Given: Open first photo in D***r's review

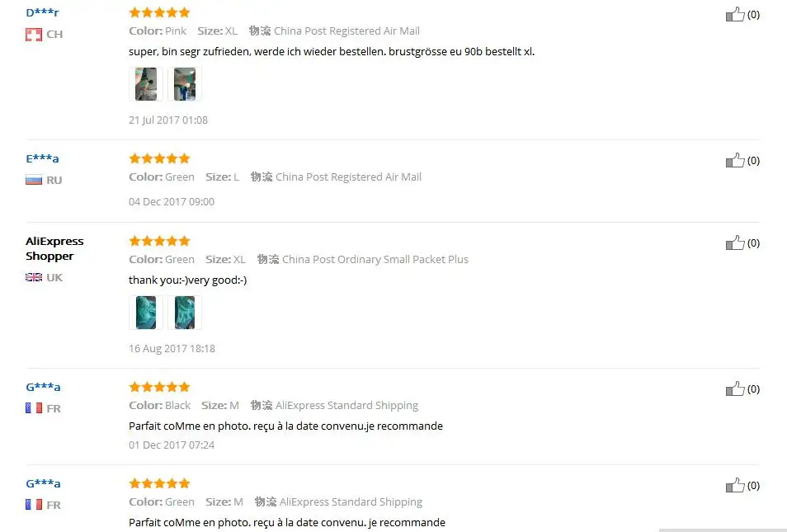Looking at the screenshot, I should click(x=146, y=84).
